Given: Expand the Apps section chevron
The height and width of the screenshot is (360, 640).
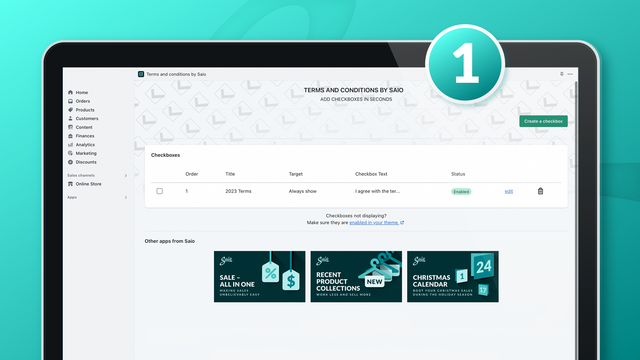Looking at the screenshot, I should (x=126, y=198).
